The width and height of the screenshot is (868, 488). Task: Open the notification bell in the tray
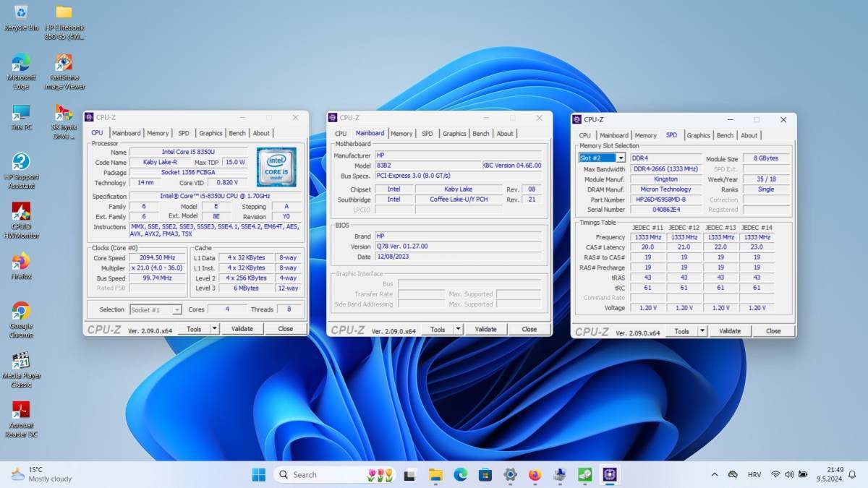[852, 474]
